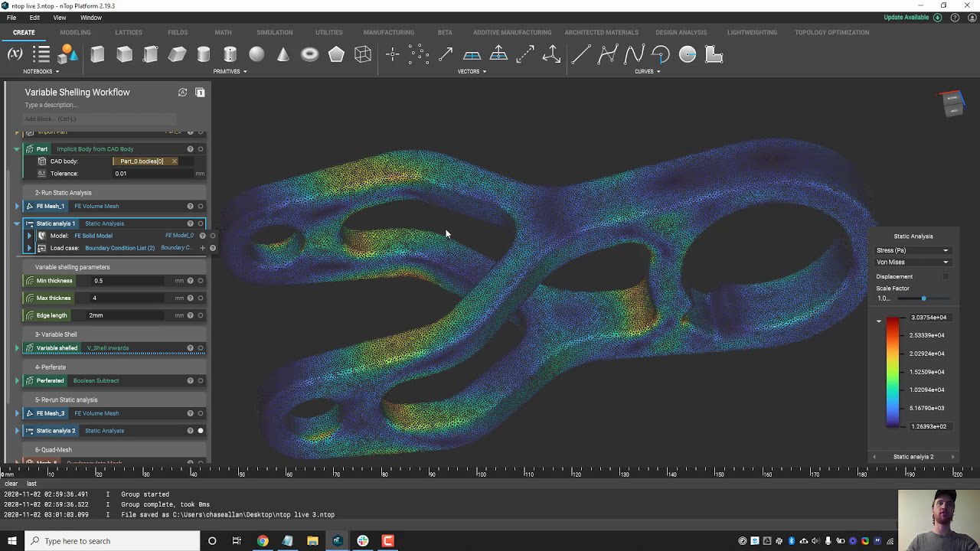This screenshot has width=980, height=551.
Task: Select the L-shaped profile curve tool
Action: tap(714, 54)
